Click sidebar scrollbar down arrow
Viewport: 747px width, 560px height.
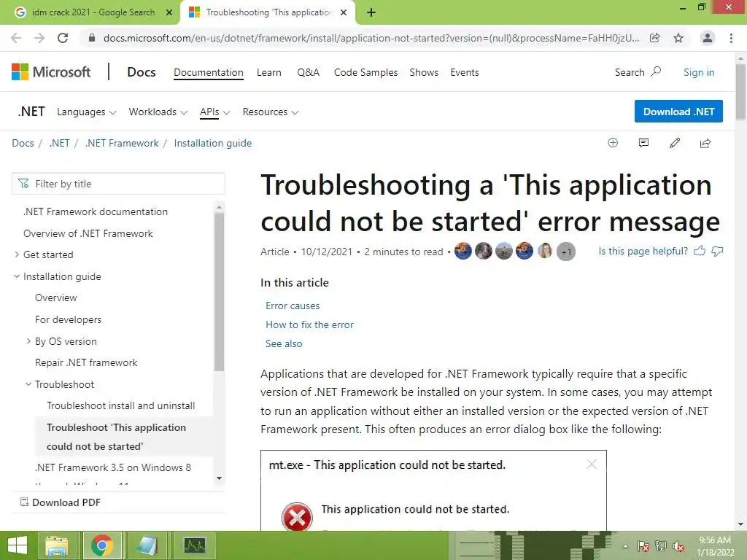pos(219,478)
